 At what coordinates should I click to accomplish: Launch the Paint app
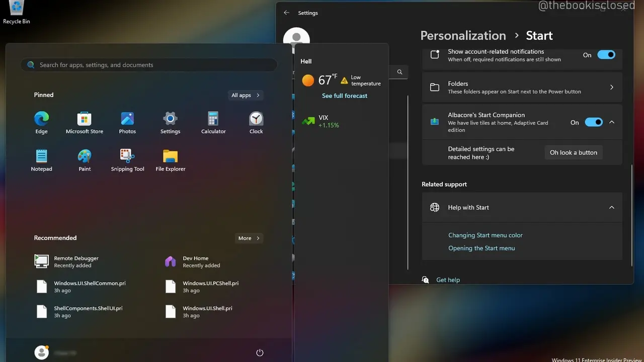[85, 157]
